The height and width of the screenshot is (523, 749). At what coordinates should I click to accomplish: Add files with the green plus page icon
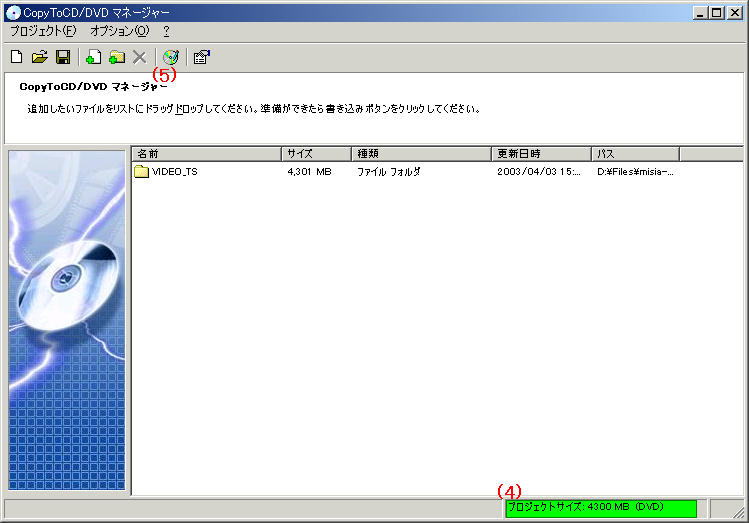pyautogui.click(x=93, y=57)
